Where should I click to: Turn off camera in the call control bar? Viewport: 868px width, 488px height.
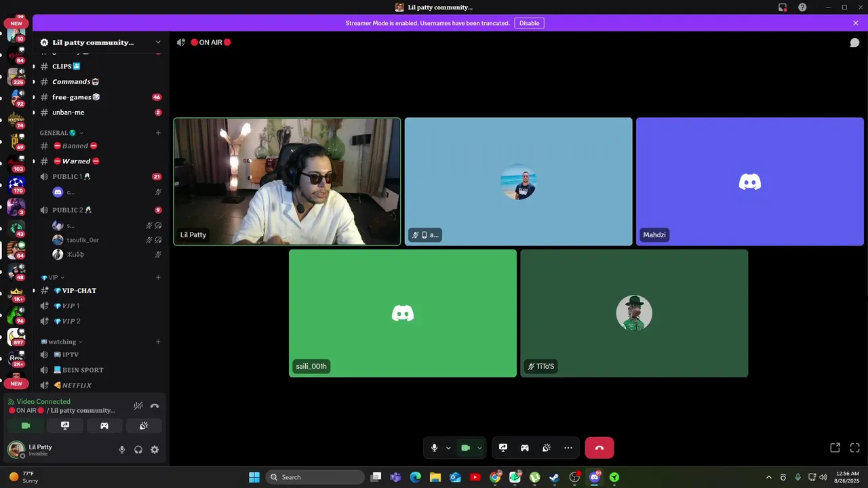pyautogui.click(x=466, y=448)
